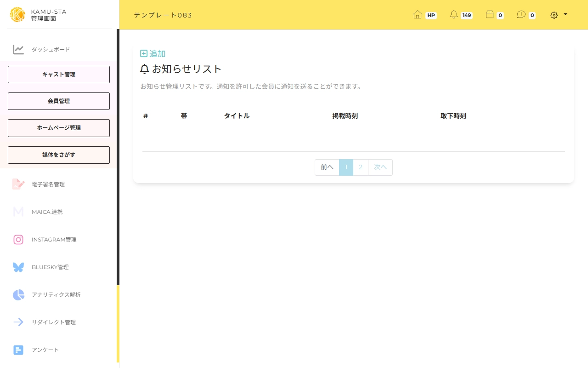Open the dashboard chart icon
The width and height of the screenshot is (588, 368).
(x=18, y=50)
